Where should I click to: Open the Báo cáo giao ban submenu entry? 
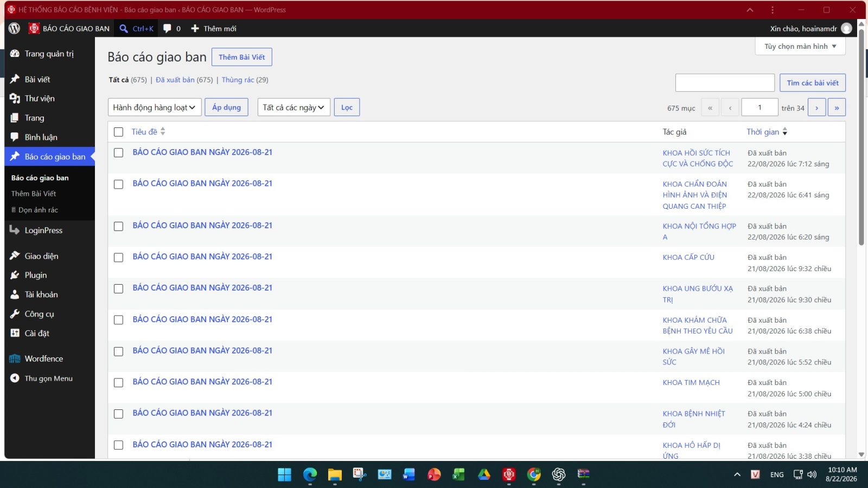tap(40, 178)
